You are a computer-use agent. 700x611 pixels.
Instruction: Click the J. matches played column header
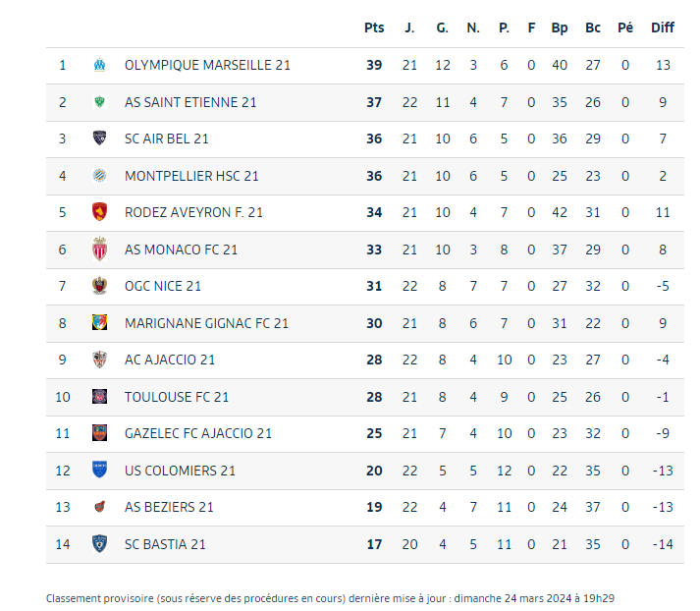pos(409,28)
